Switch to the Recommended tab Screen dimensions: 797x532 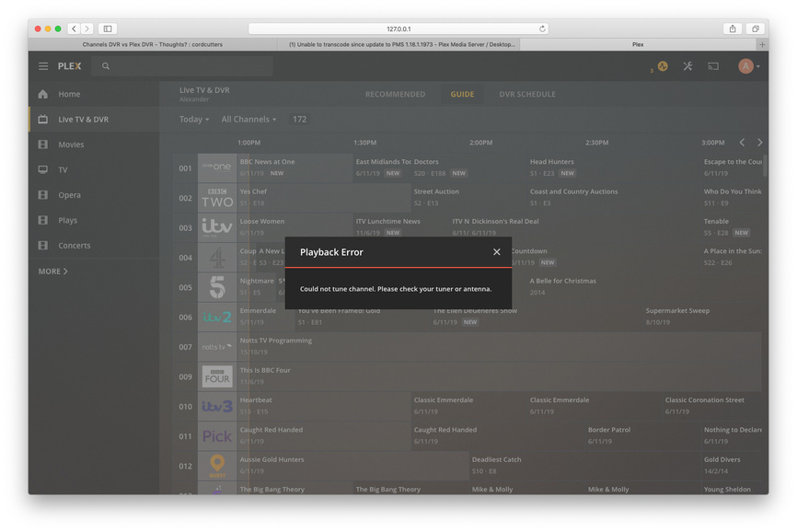pyautogui.click(x=395, y=94)
